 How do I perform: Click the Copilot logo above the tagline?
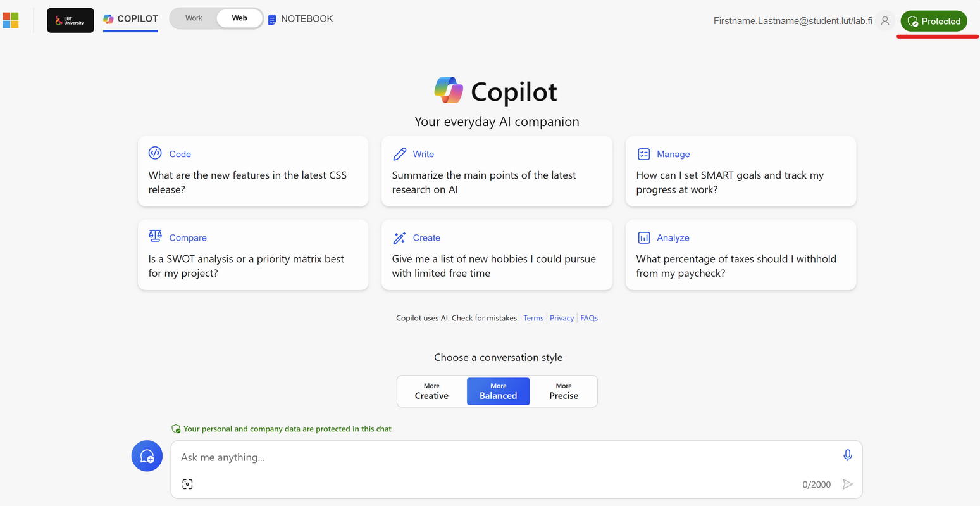click(x=449, y=91)
